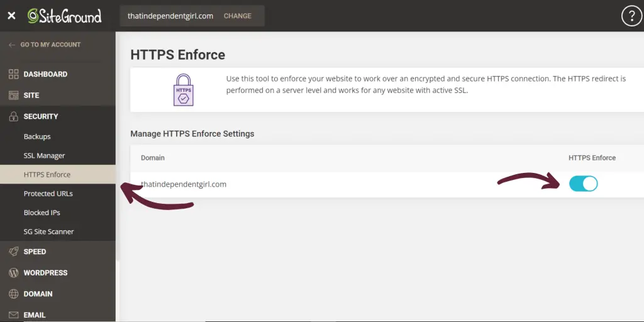
Task: Select HTTPS Enforce in the sidebar
Action: [57, 175]
